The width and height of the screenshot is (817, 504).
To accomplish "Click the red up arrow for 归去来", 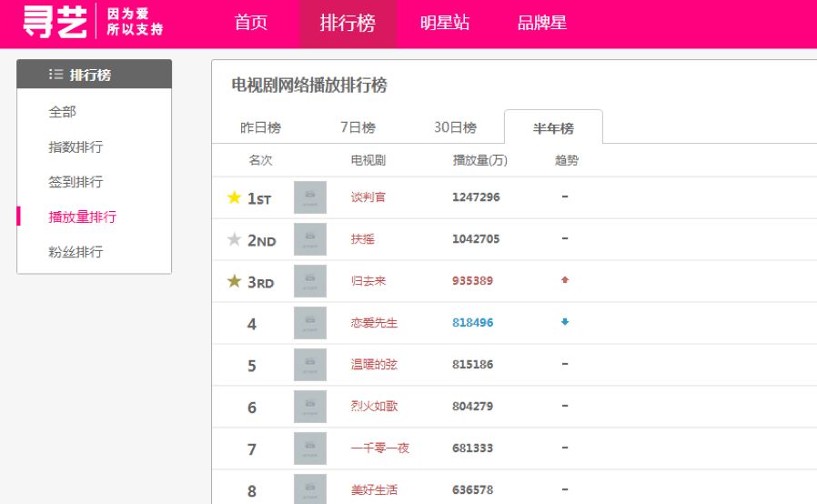I will 565,280.
